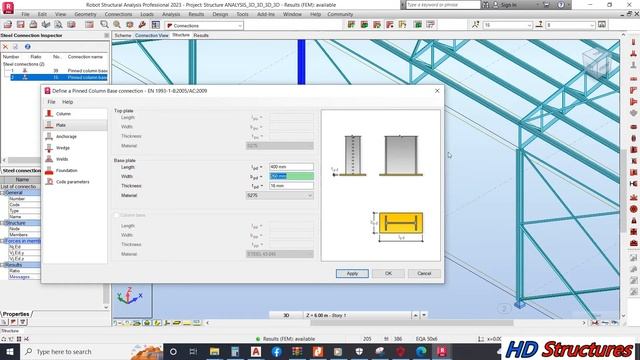
Task: Click the wrench preferences icon in the toolbar
Action: [142, 25]
